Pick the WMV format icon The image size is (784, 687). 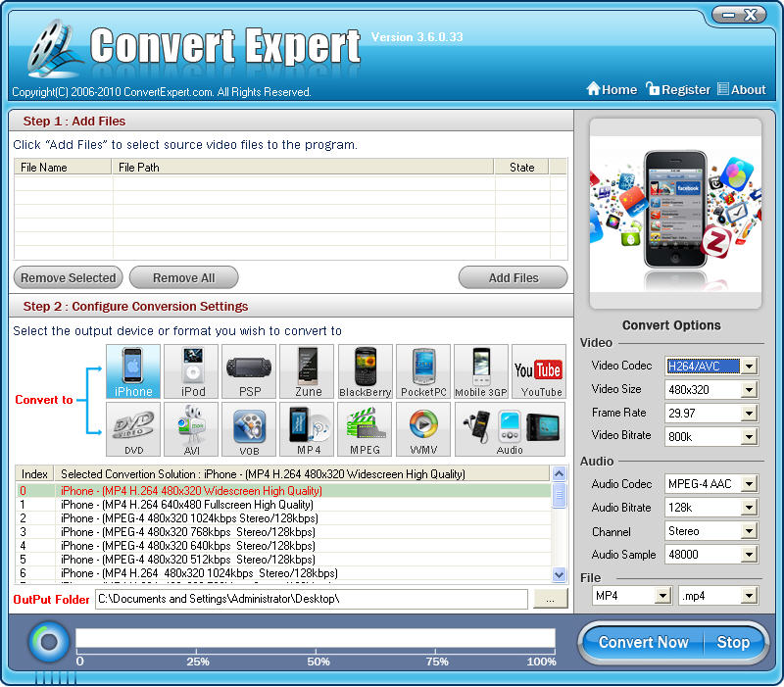pos(423,429)
